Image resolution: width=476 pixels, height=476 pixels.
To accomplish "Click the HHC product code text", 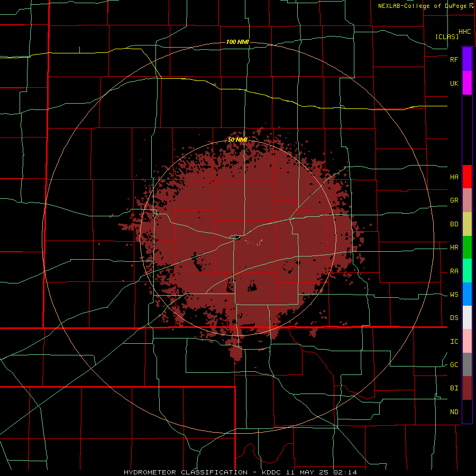I will (465, 32).
